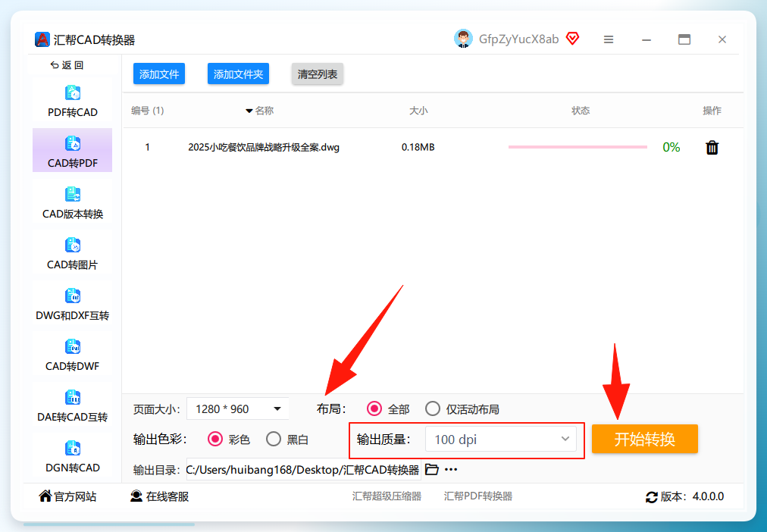
Task: Click the 状态 column header
Action: pyautogui.click(x=581, y=111)
